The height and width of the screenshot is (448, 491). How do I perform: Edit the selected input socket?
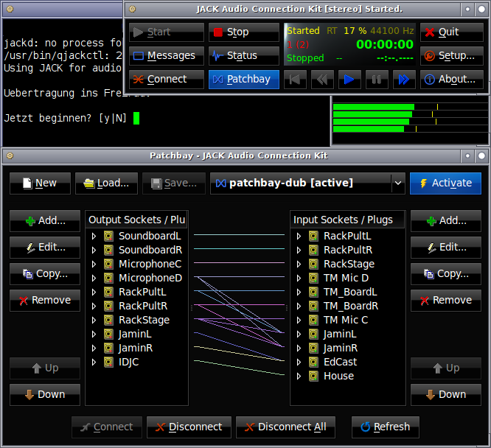446,248
